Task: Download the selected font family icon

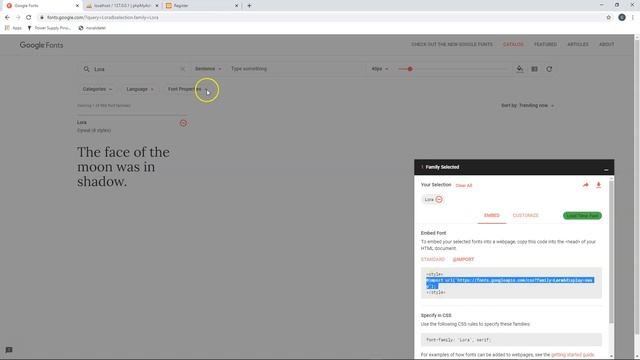Action: point(598,185)
